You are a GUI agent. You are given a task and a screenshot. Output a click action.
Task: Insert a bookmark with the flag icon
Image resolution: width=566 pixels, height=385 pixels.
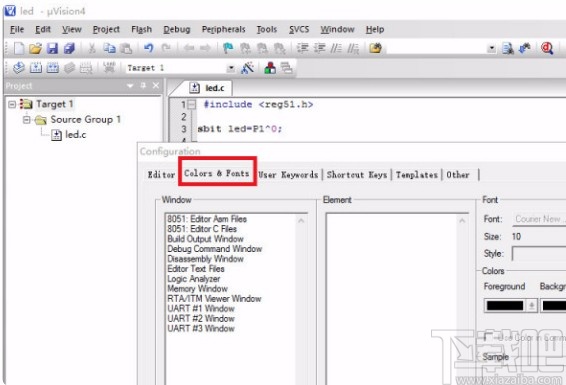click(x=228, y=48)
